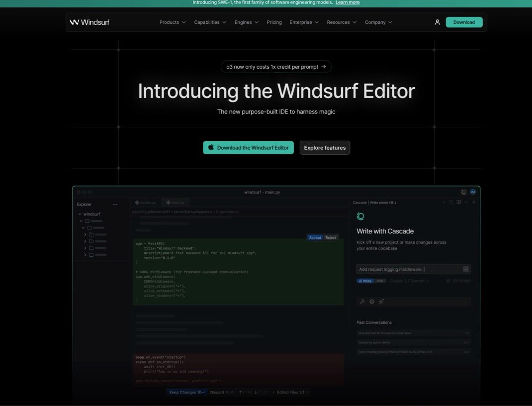Open the Capabilities dropdown menu
The width and height of the screenshot is (532, 406).
tap(210, 22)
